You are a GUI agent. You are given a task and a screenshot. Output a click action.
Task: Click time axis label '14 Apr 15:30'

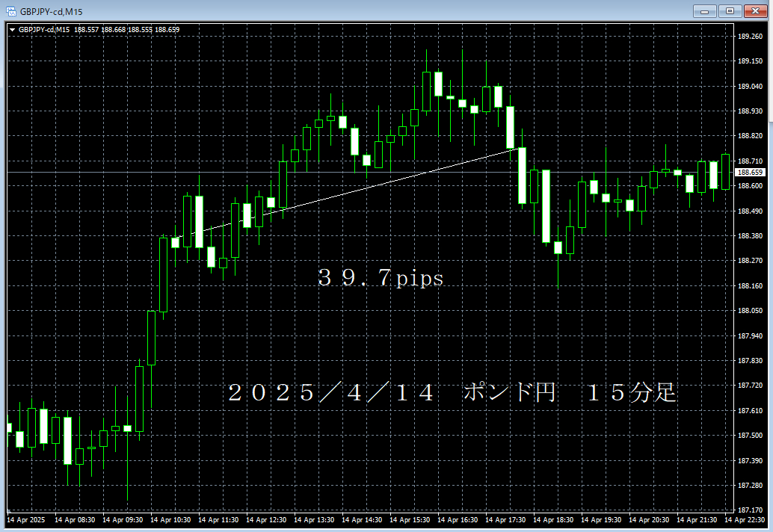click(410, 520)
